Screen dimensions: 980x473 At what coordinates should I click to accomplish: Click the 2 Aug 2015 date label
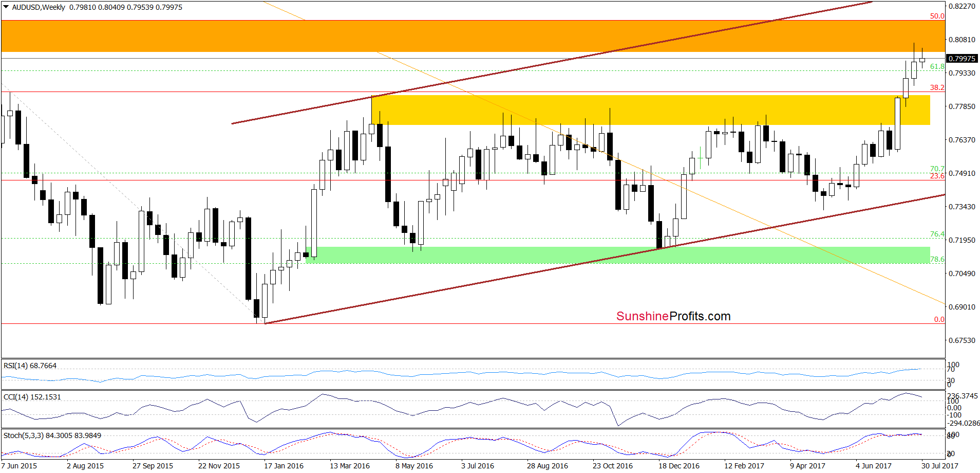point(85,466)
